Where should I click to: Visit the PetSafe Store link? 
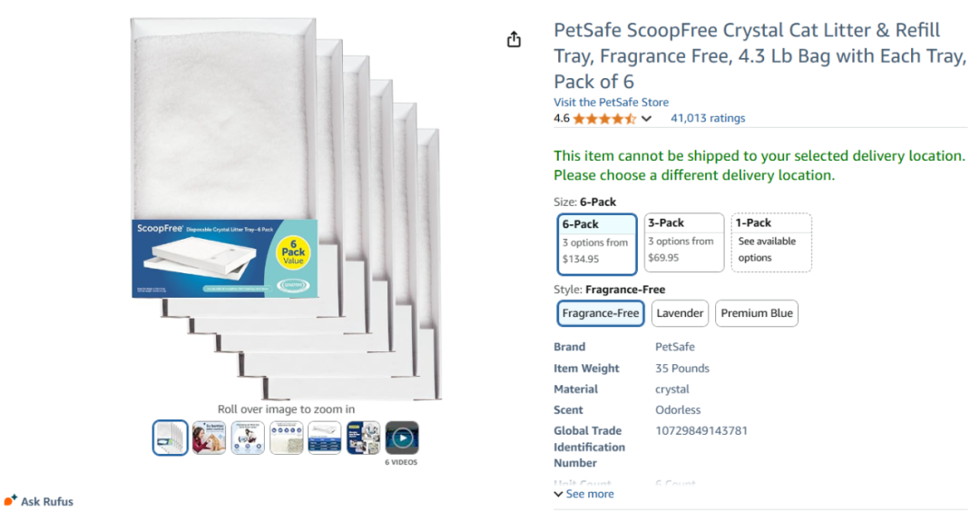point(611,102)
